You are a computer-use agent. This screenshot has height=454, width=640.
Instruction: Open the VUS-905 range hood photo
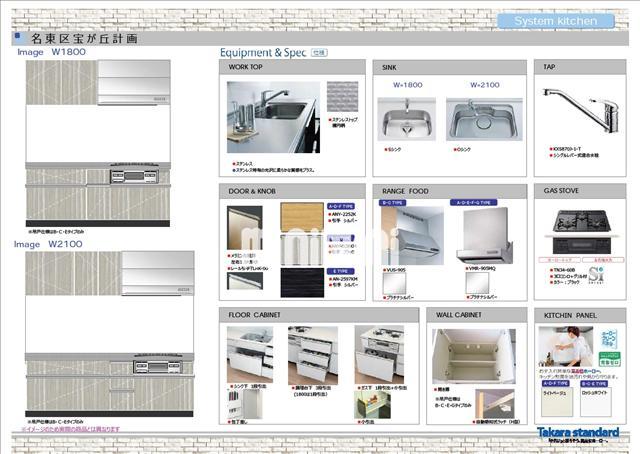click(x=412, y=236)
